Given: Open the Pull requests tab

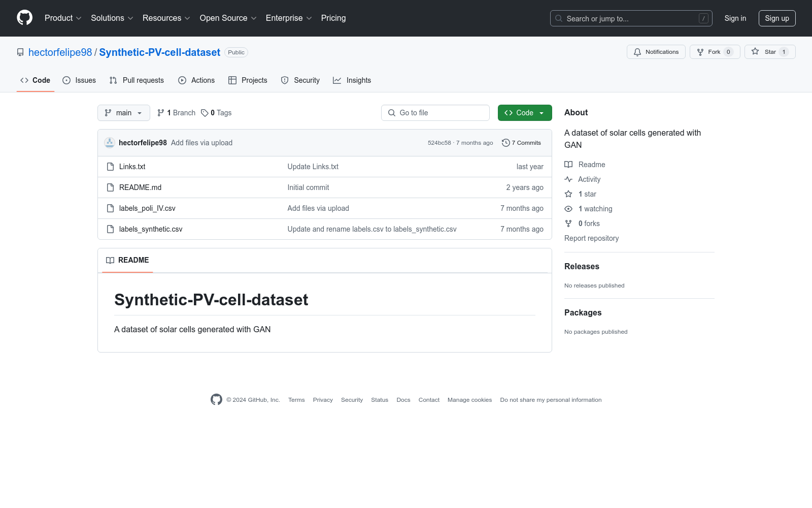Looking at the screenshot, I should (137, 80).
